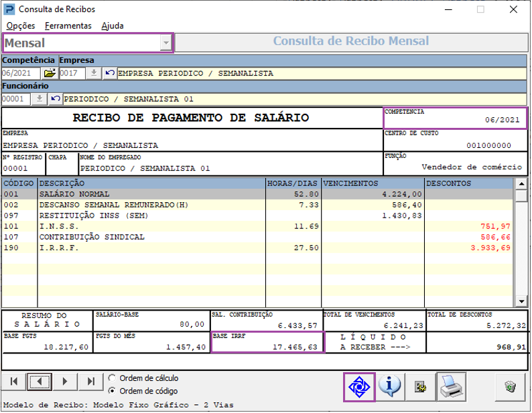Click the CÓDIGO column header

point(19,183)
